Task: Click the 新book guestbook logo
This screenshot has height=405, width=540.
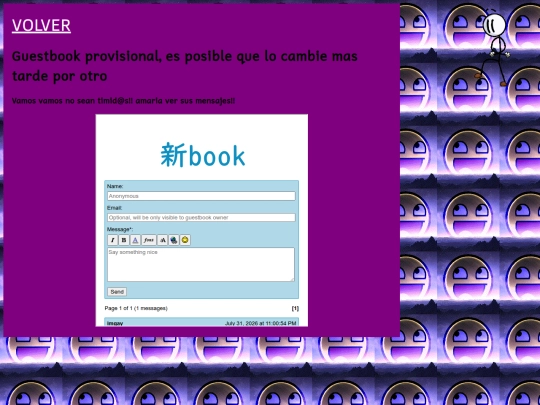Action: [x=202, y=155]
